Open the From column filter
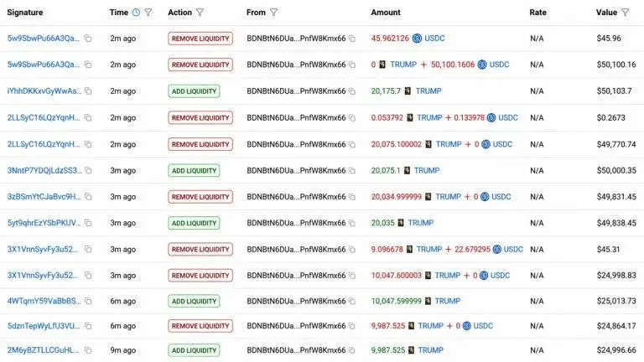 coord(274,13)
